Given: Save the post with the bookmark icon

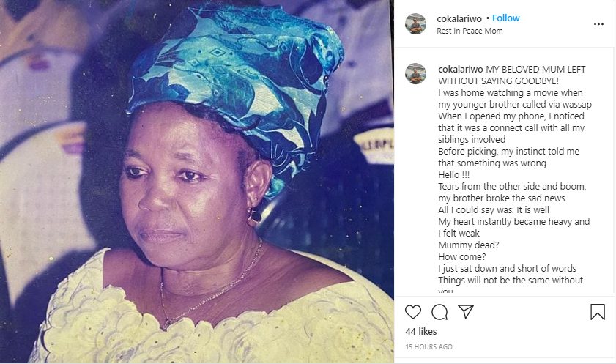Looking at the screenshot, I should 597,312.
